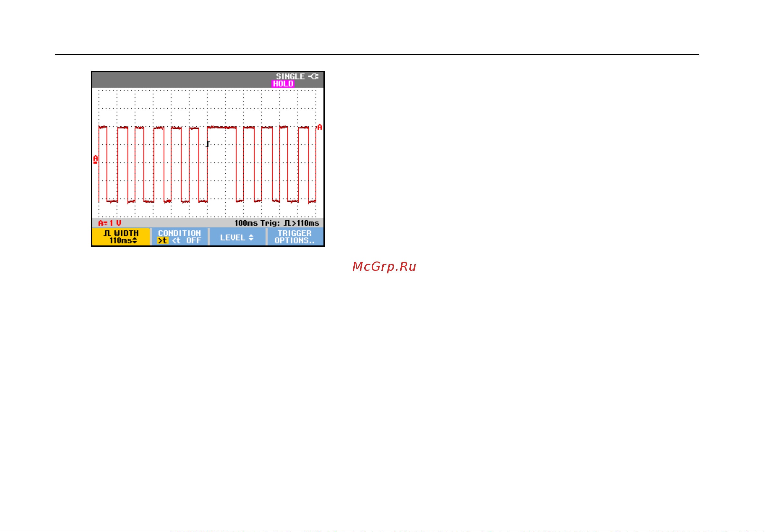This screenshot has width=765, height=532.
Task: Select the LEVEL adjustment softkey
Action: point(237,237)
